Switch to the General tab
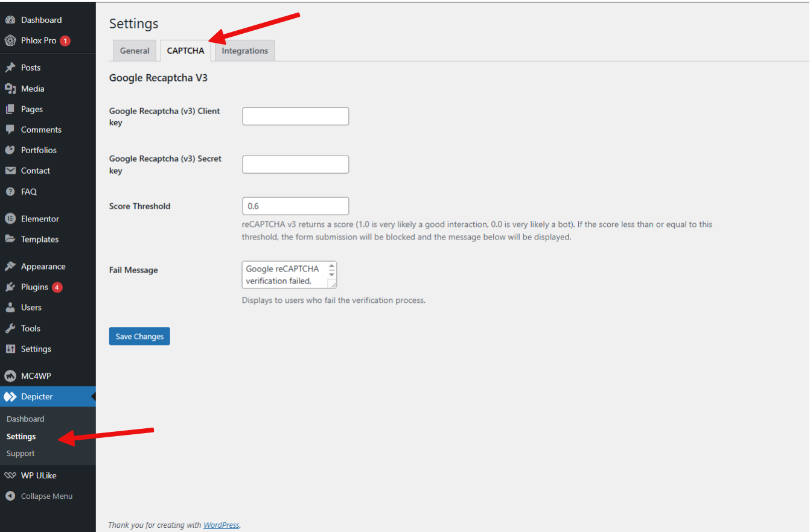Image resolution: width=810 pixels, height=532 pixels. coord(135,51)
